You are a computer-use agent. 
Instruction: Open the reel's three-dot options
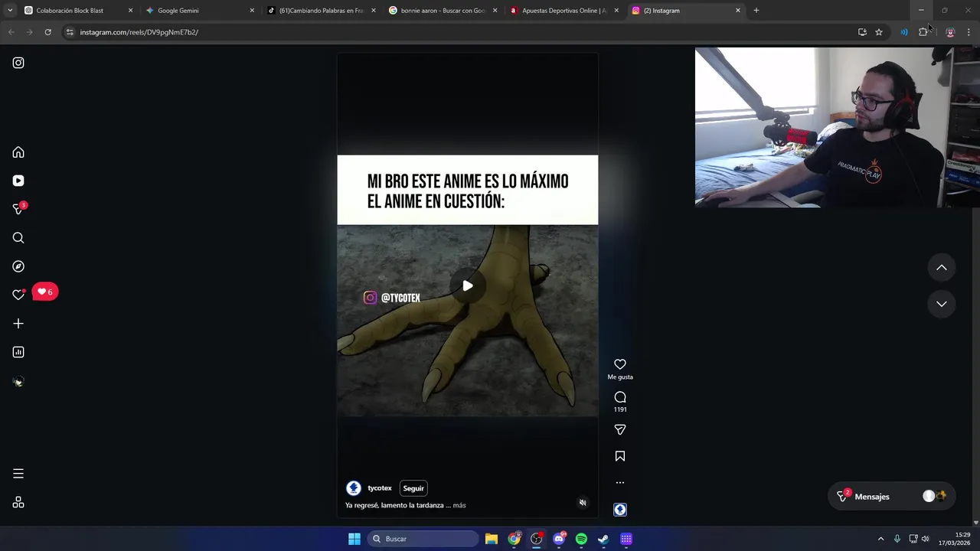click(620, 483)
